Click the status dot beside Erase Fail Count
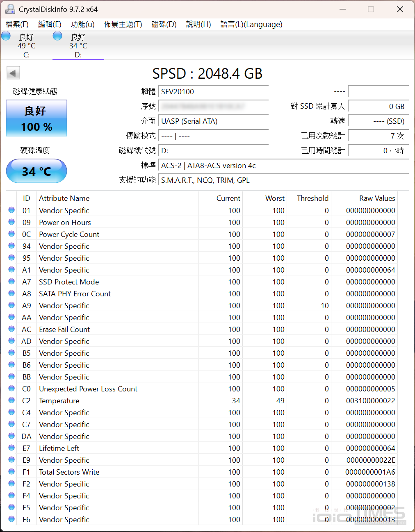 pos(11,329)
